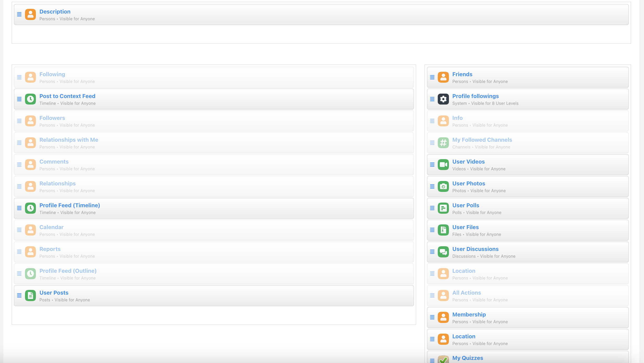Click the User Photos camera icon
644x363 pixels.
tap(443, 186)
